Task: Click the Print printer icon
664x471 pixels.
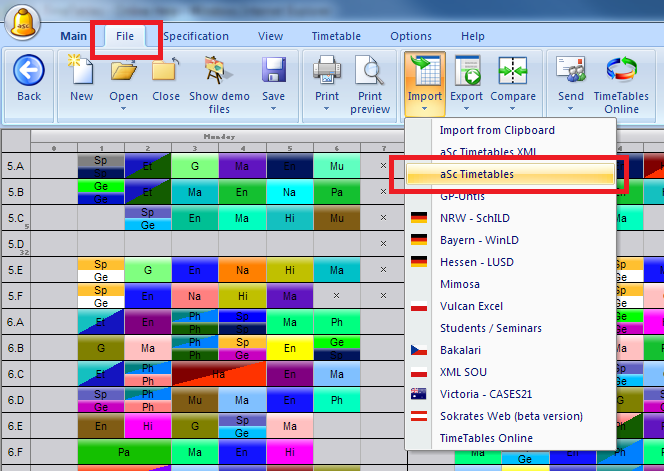Action: 327,72
